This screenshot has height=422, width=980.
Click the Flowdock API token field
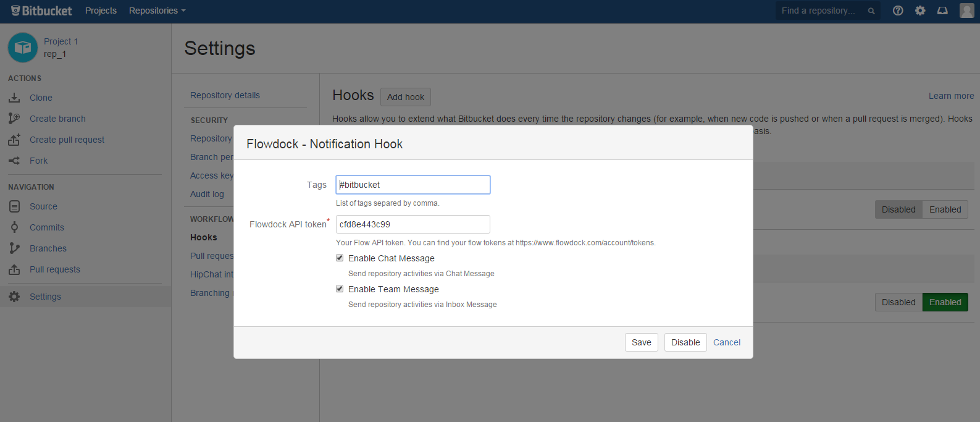click(413, 224)
